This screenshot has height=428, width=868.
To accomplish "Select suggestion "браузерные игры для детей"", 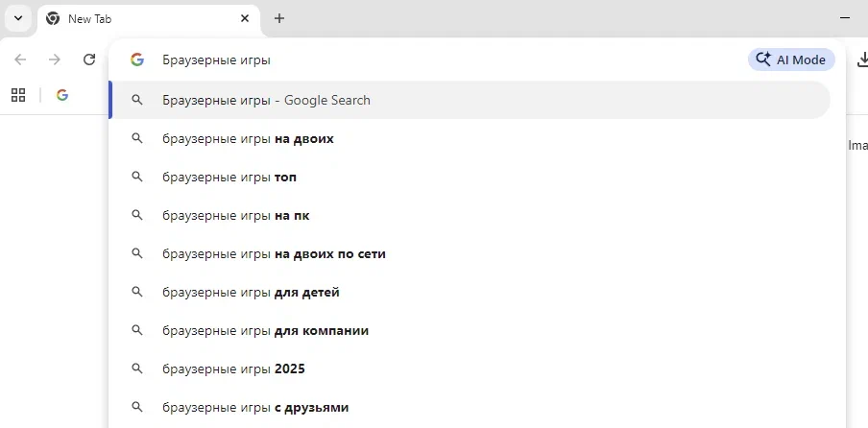I will coord(251,293).
